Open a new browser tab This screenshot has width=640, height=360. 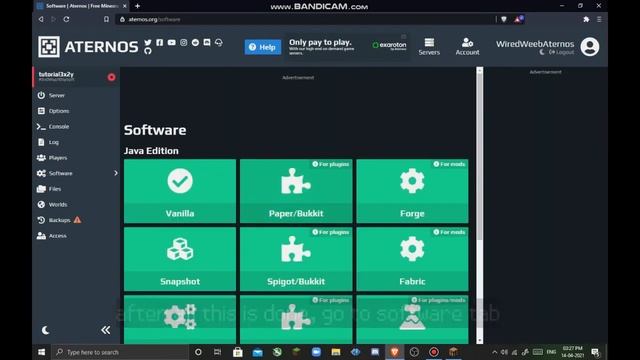point(138,6)
